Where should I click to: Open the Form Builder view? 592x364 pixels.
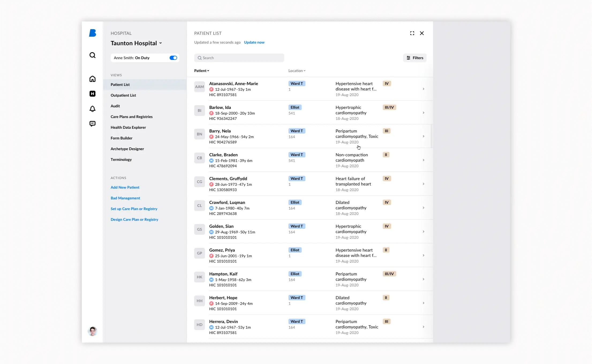(x=121, y=138)
